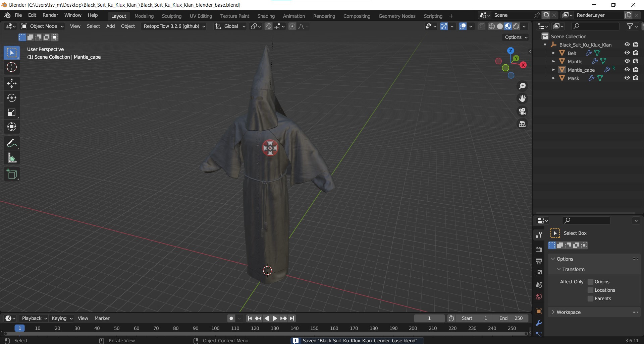This screenshot has width=644, height=344.
Task: Play the animation forward
Action: point(275,318)
